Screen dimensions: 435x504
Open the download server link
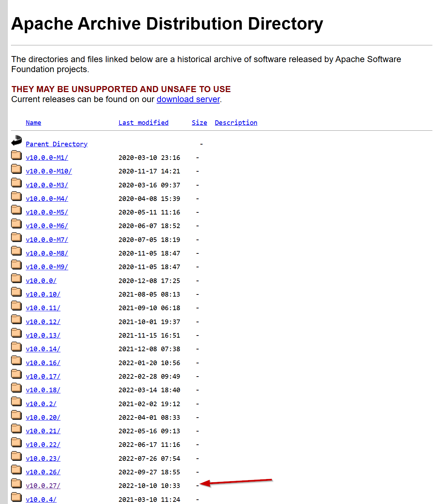pyautogui.click(x=188, y=99)
